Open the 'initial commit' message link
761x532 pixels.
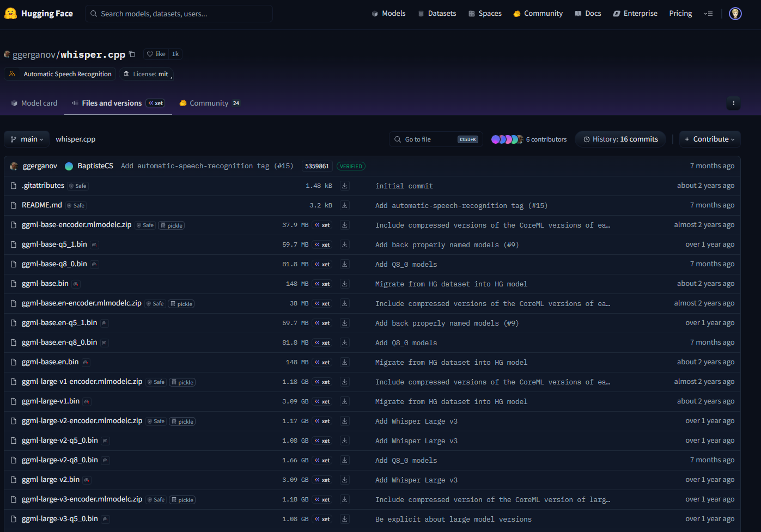tap(404, 186)
